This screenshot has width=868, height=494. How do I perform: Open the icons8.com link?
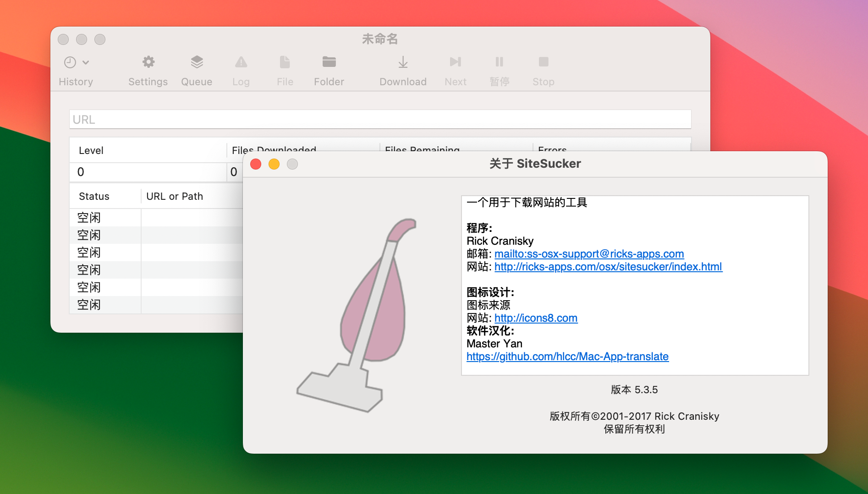[536, 318]
